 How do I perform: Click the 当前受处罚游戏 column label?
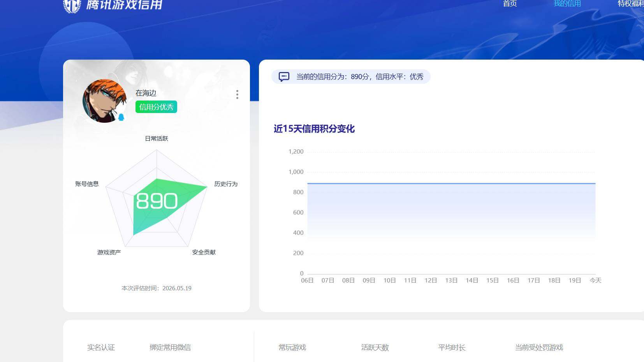(x=539, y=347)
